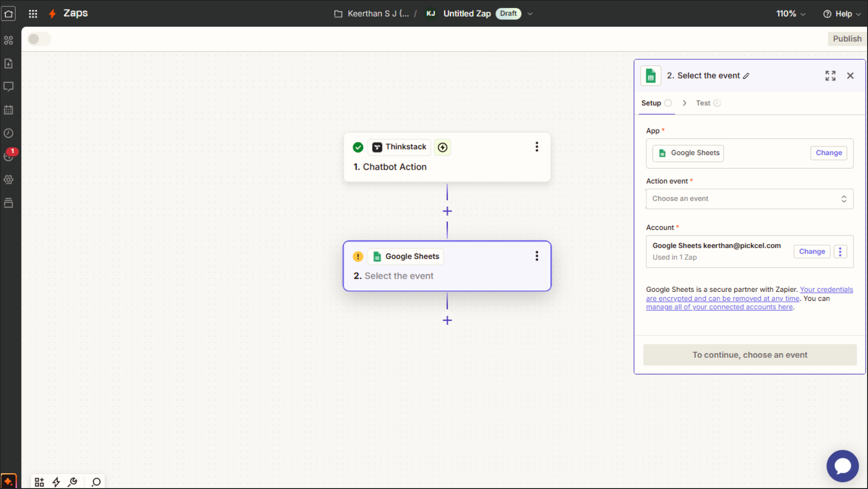Open the zoom level 110% dropdown
Screen dimensions: 868x489
click(790, 14)
